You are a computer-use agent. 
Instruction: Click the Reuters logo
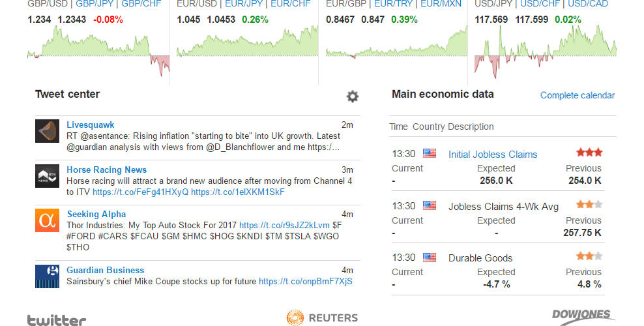click(322, 318)
